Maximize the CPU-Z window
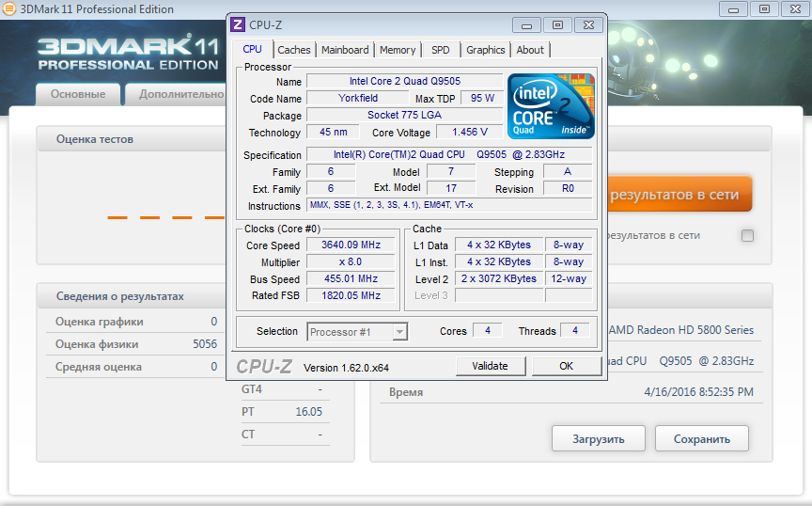The image size is (812, 506). tap(557, 24)
